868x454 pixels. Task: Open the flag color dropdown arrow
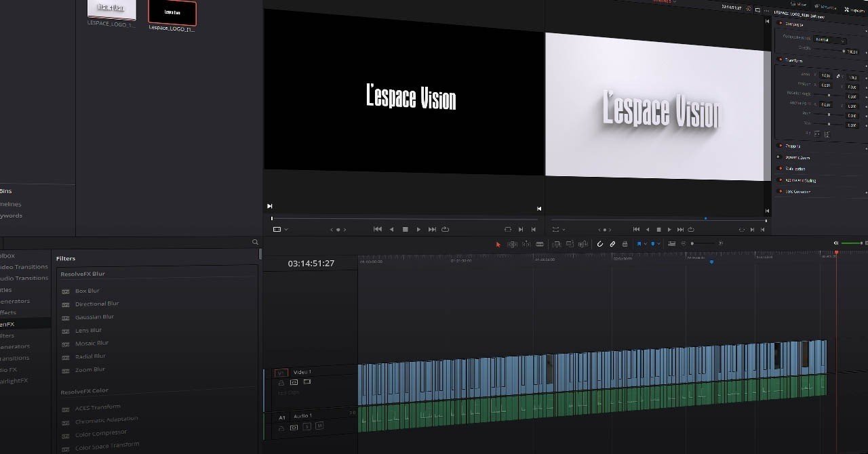[645, 244]
